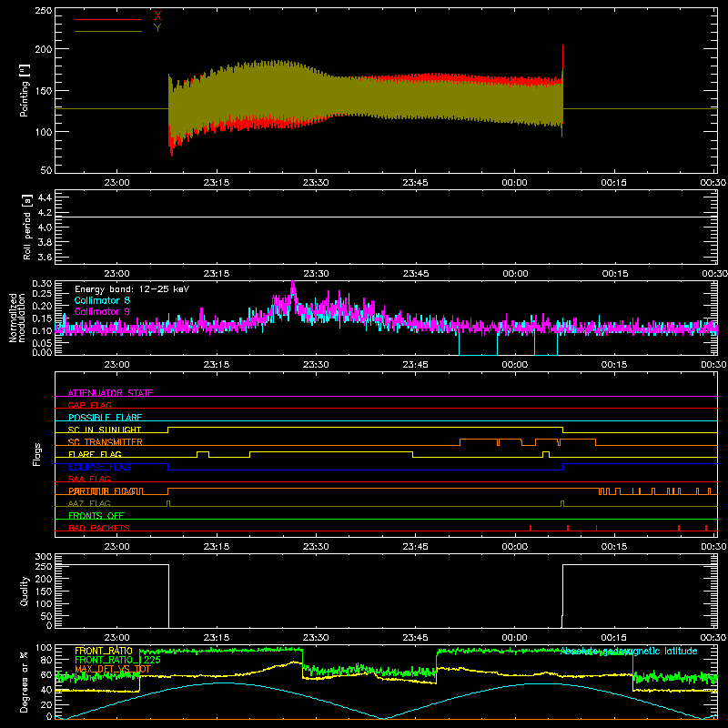Viewport: 728px width, 728px height.
Task: Select the Y legend label
Action: pyautogui.click(x=157, y=28)
